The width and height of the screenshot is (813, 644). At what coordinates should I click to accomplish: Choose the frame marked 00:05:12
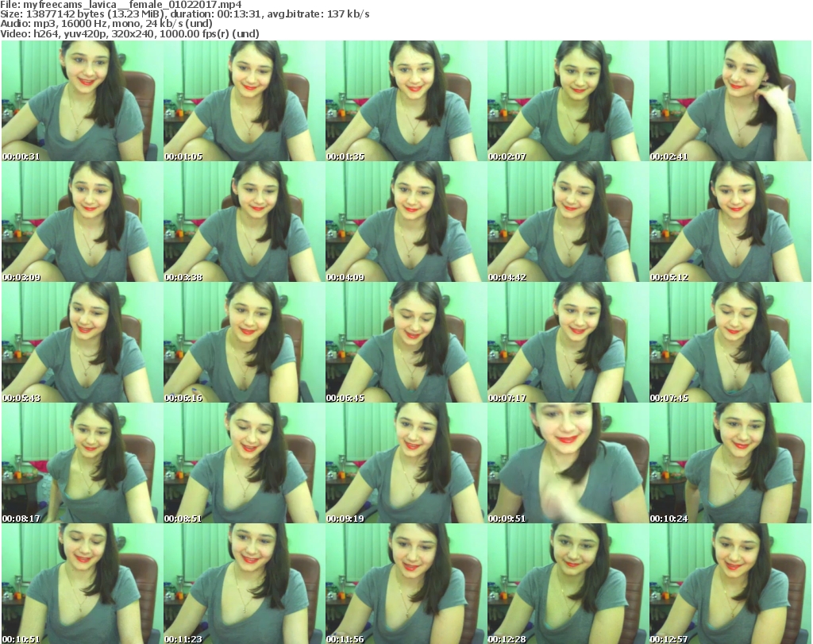click(x=730, y=222)
